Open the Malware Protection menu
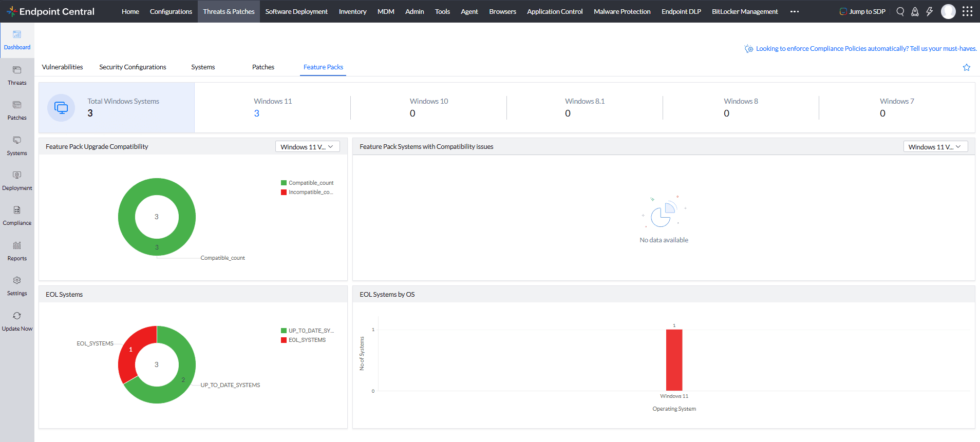 (x=622, y=11)
